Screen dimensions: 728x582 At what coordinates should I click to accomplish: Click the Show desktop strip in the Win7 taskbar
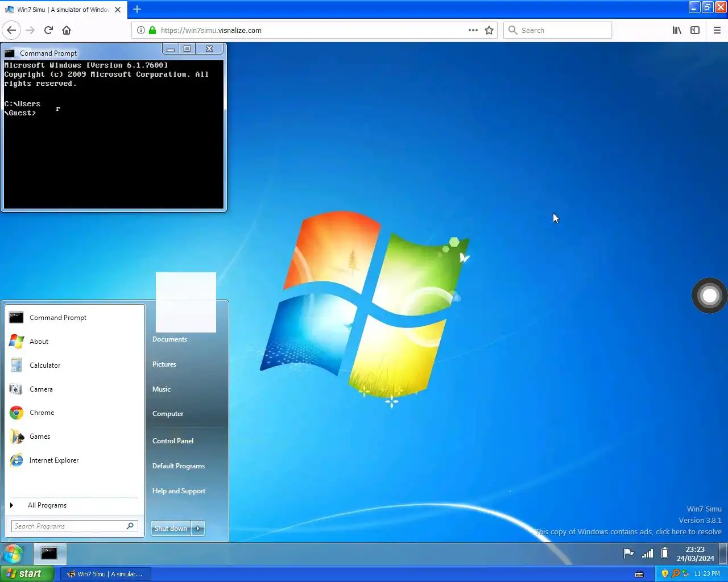[723, 554]
